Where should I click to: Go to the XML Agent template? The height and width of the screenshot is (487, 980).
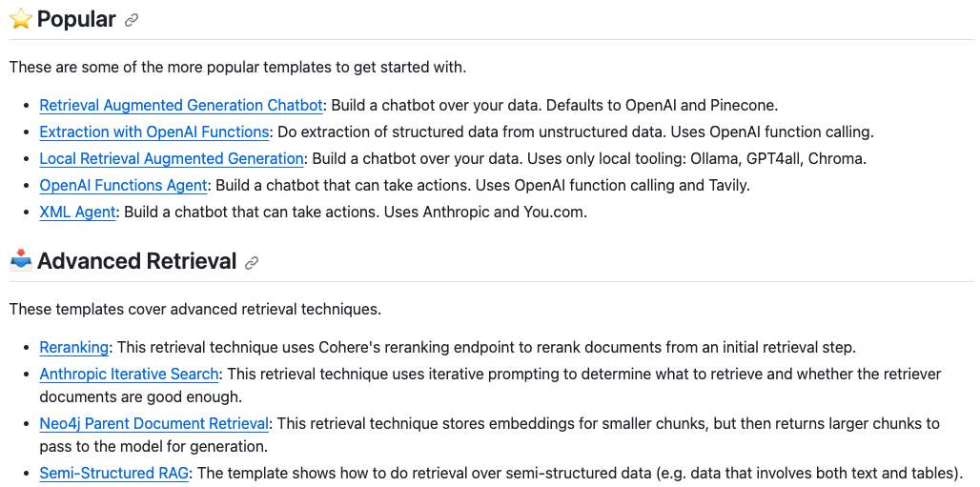(x=77, y=213)
